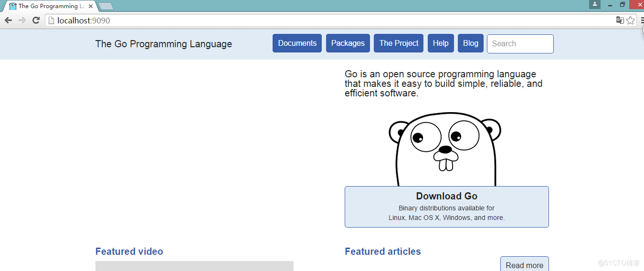Click the 'Go is an open source' description text

(x=443, y=83)
